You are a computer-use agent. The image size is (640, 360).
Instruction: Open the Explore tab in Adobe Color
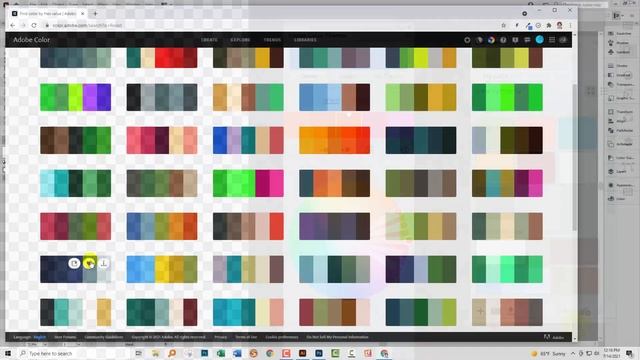[240, 40]
